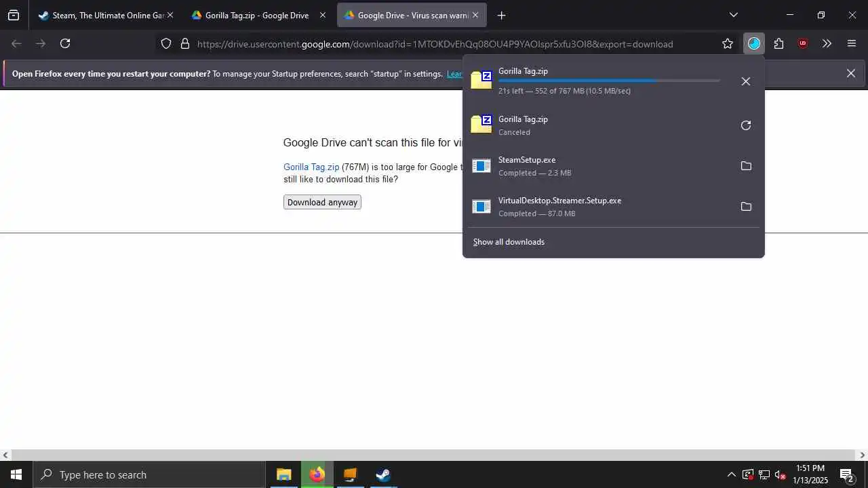Screen dimensions: 868x488
Task: Open Steam from the taskbar
Action: pos(383,474)
